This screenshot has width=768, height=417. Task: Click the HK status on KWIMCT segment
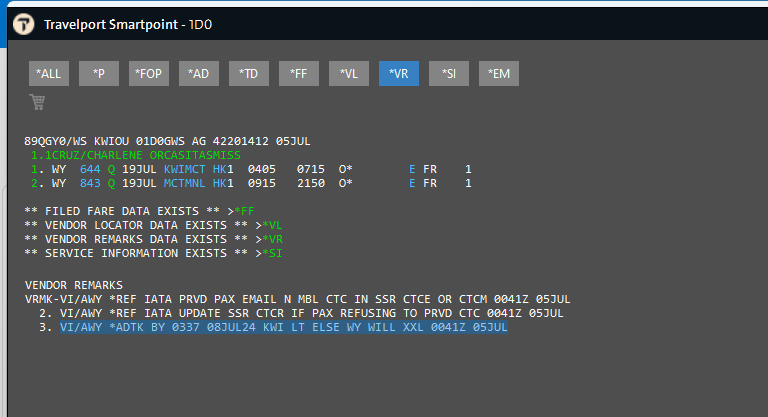pos(219,169)
